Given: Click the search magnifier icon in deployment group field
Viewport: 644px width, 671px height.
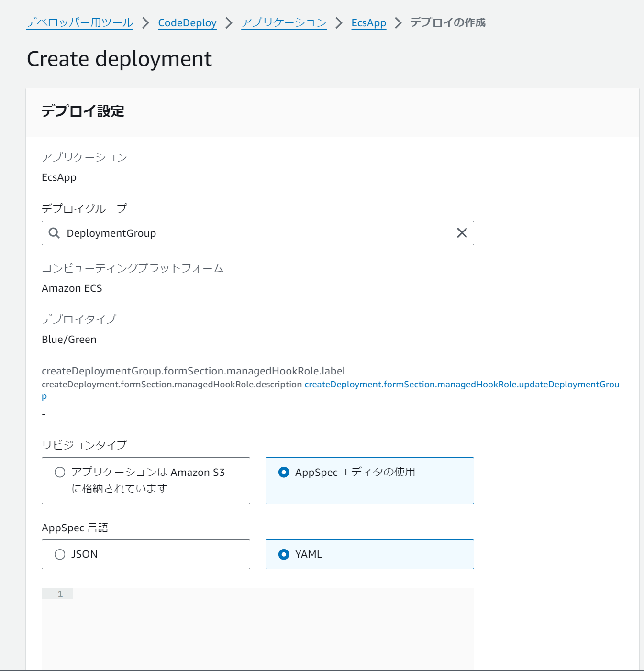Looking at the screenshot, I should pos(54,233).
